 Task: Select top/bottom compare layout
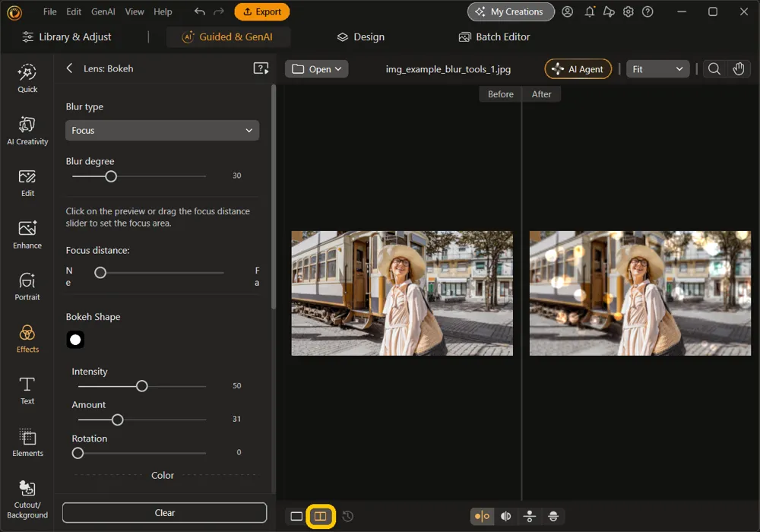[529, 516]
